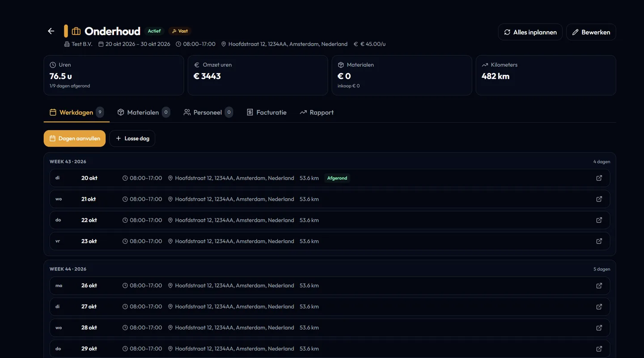The image size is (644, 358).
Task: Open the Rapport tab
Action: click(x=317, y=112)
